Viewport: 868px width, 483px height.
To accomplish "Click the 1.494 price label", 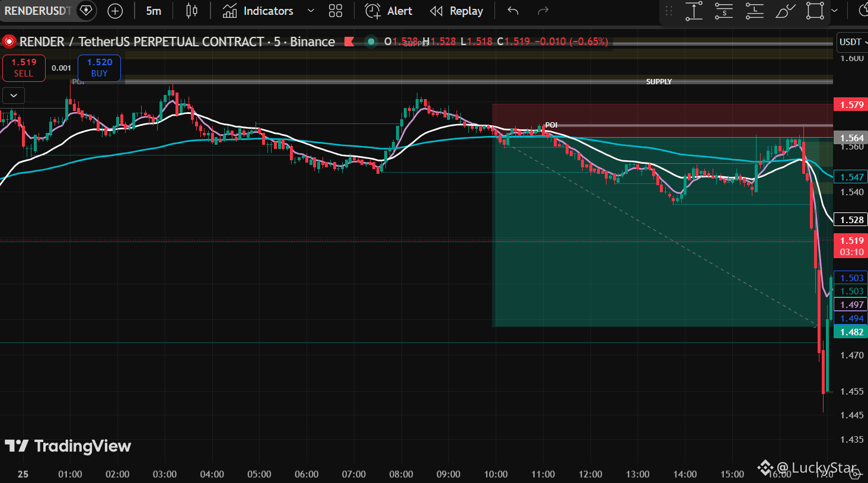I will pyautogui.click(x=851, y=318).
